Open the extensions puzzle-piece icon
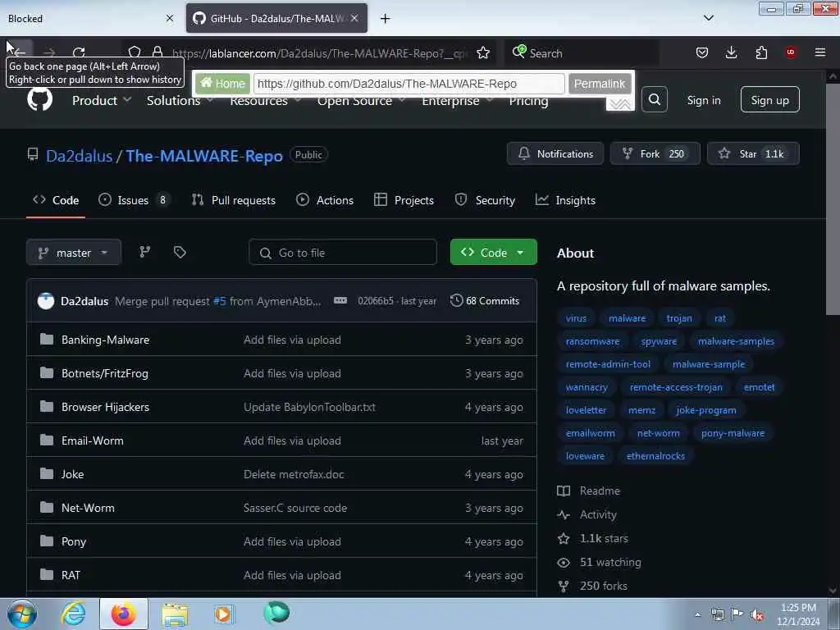The height and width of the screenshot is (630, 840). [x=760, y=52]
